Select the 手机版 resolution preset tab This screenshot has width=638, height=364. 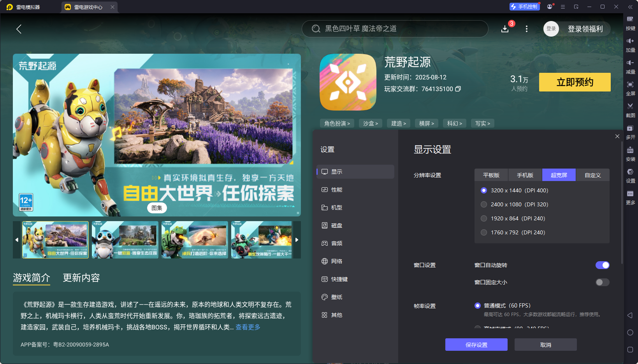525,175
